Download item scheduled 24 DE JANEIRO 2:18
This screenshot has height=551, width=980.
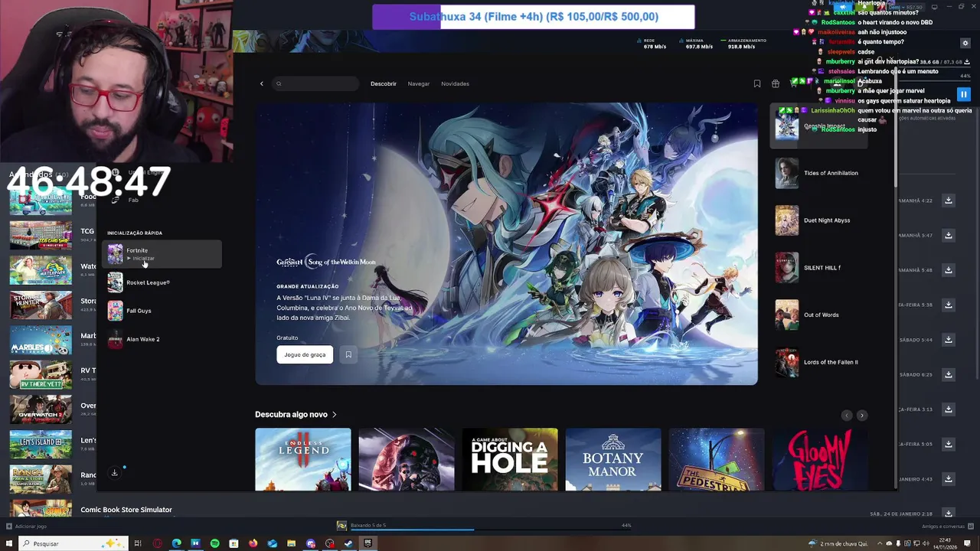pyautogui.click(x=948, y=514)
